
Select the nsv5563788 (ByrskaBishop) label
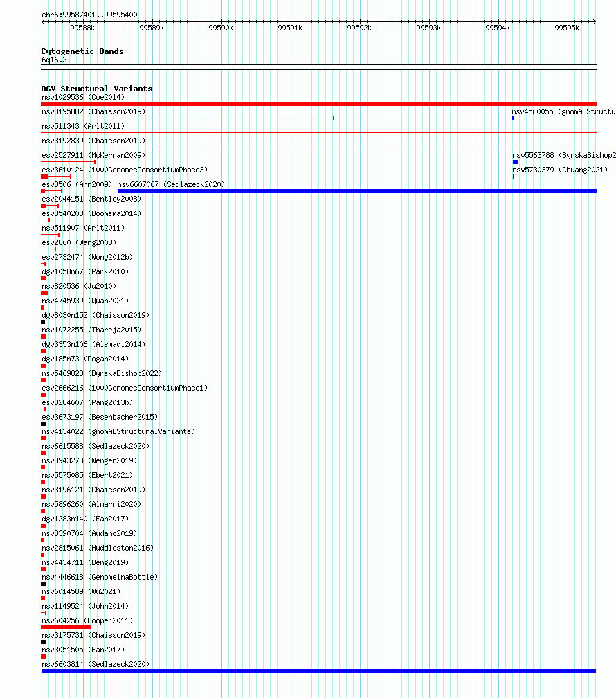tap(564, 155)
